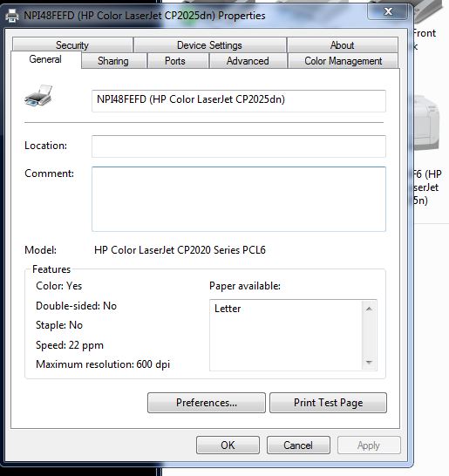Click the printer name field
Image resolution: width=449 pixels, height=476 pixels.
(x=239, y=101)
